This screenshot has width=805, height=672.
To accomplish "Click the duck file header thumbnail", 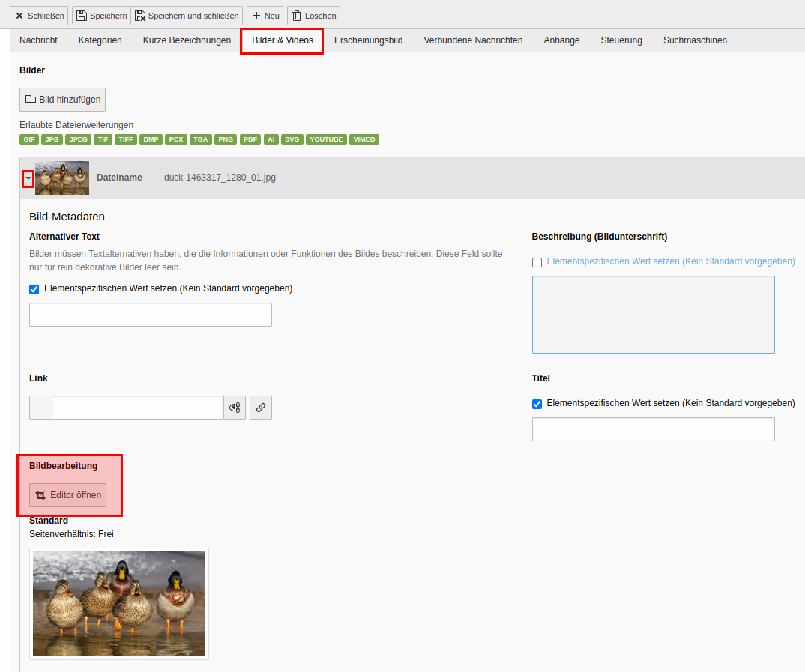I will point(62,178).
